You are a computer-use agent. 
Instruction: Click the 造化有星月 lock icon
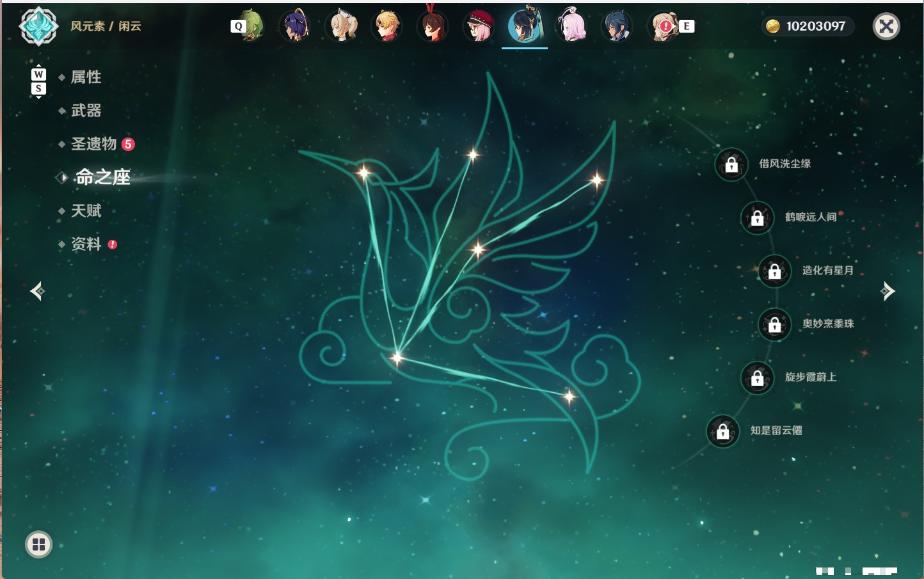pos(774,271)
